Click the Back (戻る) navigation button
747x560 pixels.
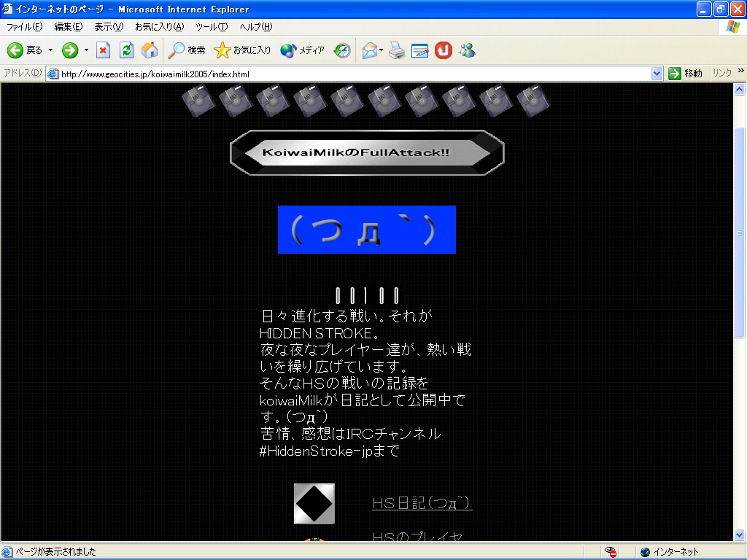(x=25, y=50)
